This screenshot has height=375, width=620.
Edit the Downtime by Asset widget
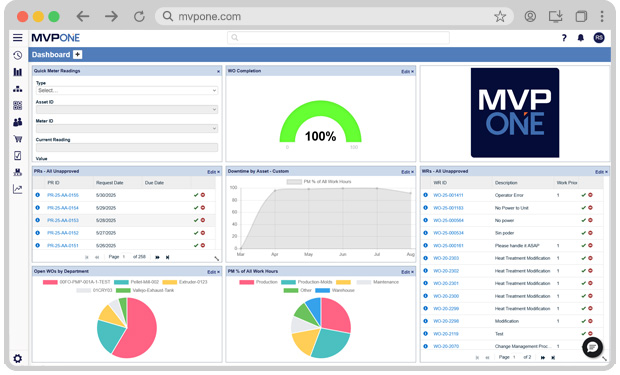[x=405, y=172]
